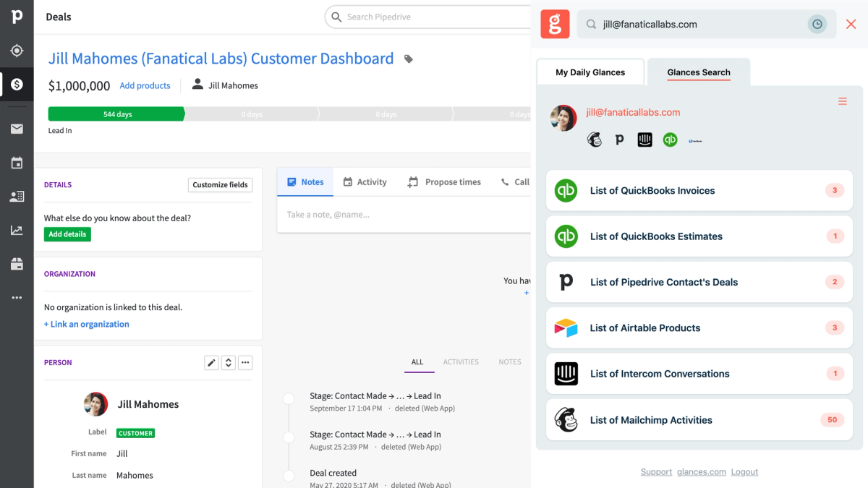Click the Deal created history entry
This screenshot has height=488, width=868.
pyautogui.click(x=333, y=473)
